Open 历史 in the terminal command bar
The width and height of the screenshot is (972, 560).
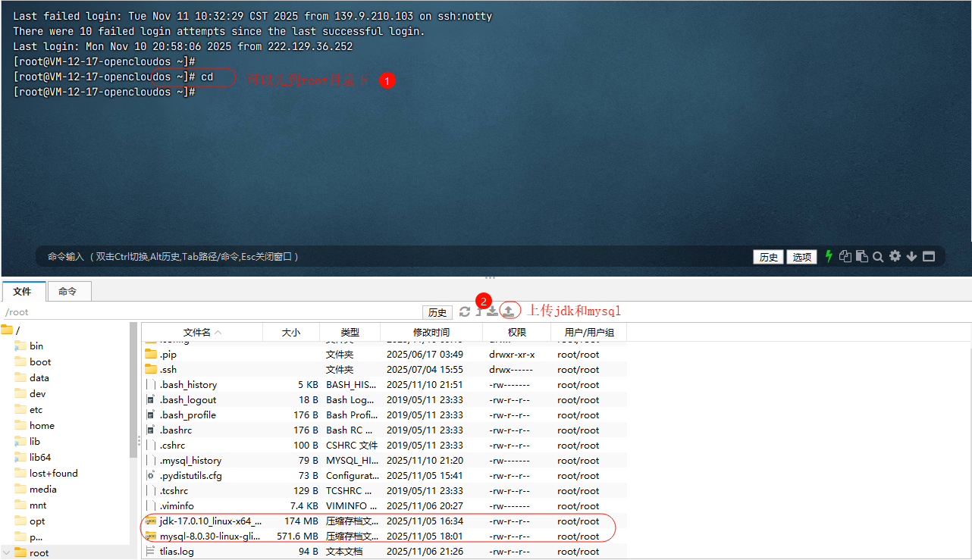pos(769,257)
